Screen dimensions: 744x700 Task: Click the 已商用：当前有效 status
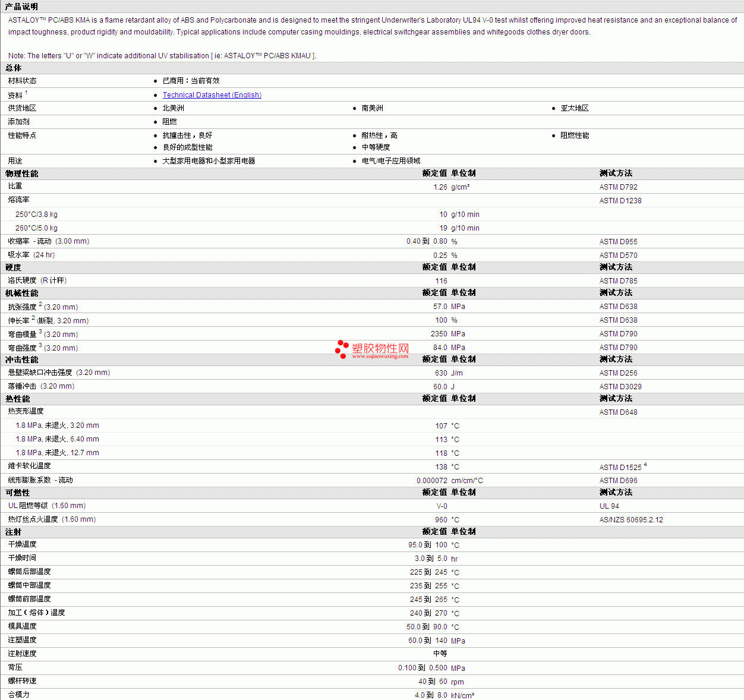point(191,81)
